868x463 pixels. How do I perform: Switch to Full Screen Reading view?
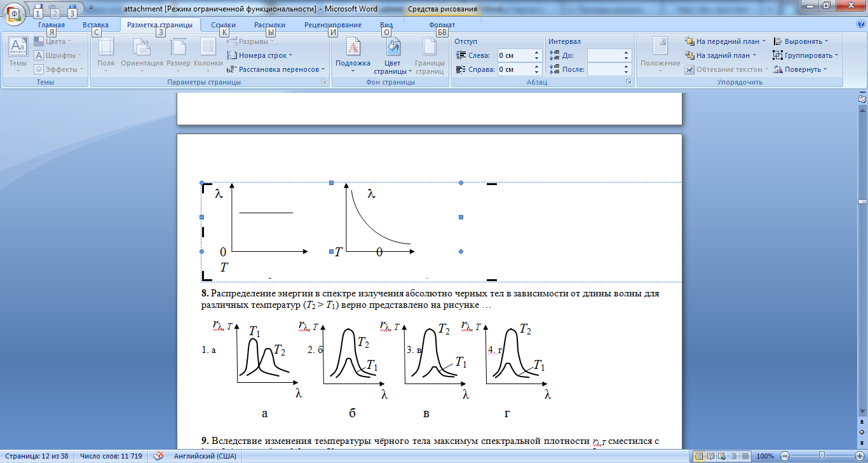[x=710, y=456]
